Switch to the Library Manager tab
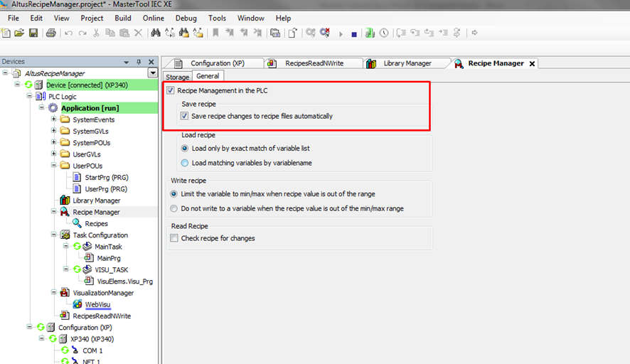The height and width of the screenshot is (364, 630). (407, 63)
